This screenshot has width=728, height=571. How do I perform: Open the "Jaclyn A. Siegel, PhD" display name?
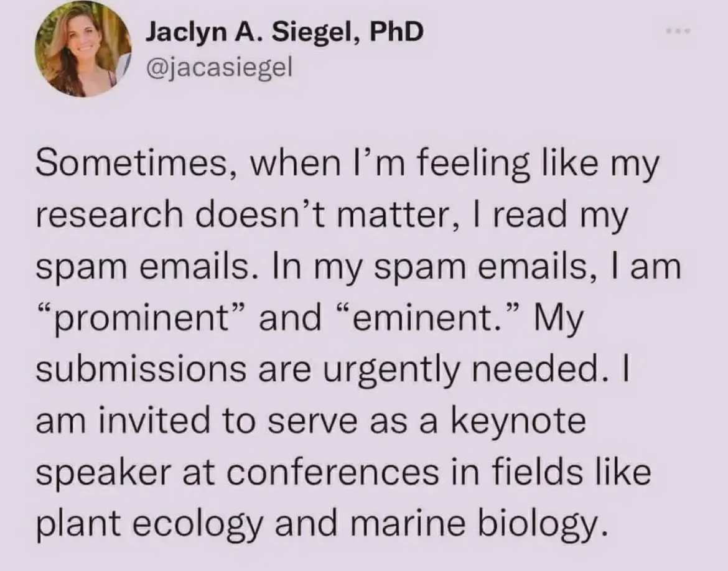(285, 34)
